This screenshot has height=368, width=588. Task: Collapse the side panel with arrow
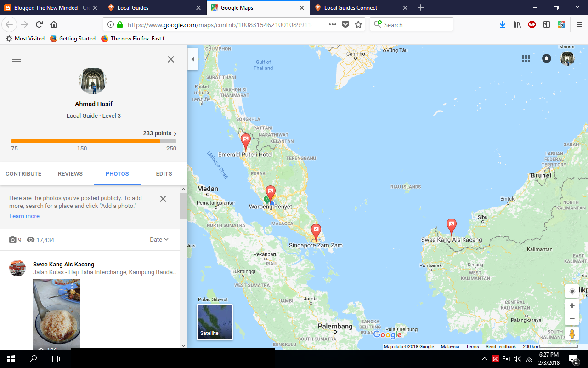tap(193, 59)
